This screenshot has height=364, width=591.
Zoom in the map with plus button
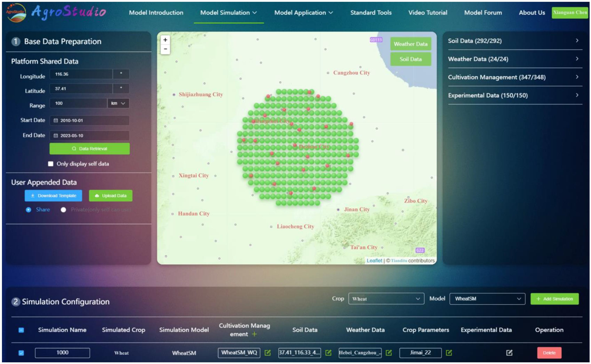(165, 40)
